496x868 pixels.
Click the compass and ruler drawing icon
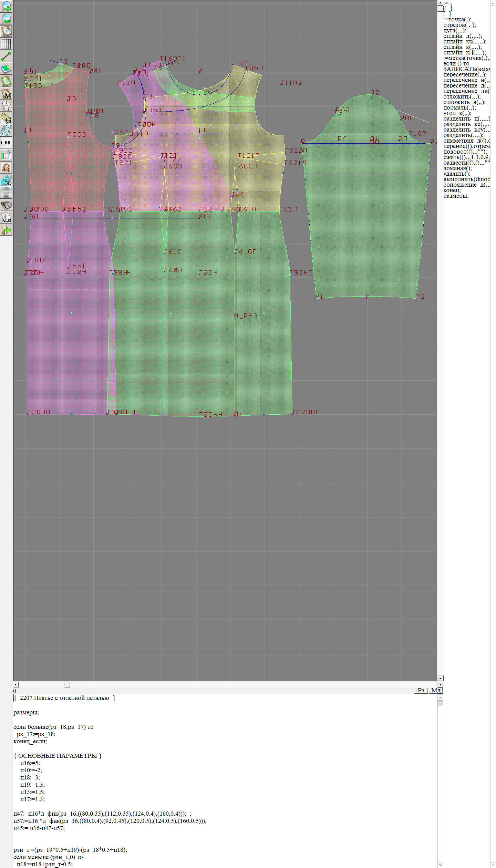[6, 106]
